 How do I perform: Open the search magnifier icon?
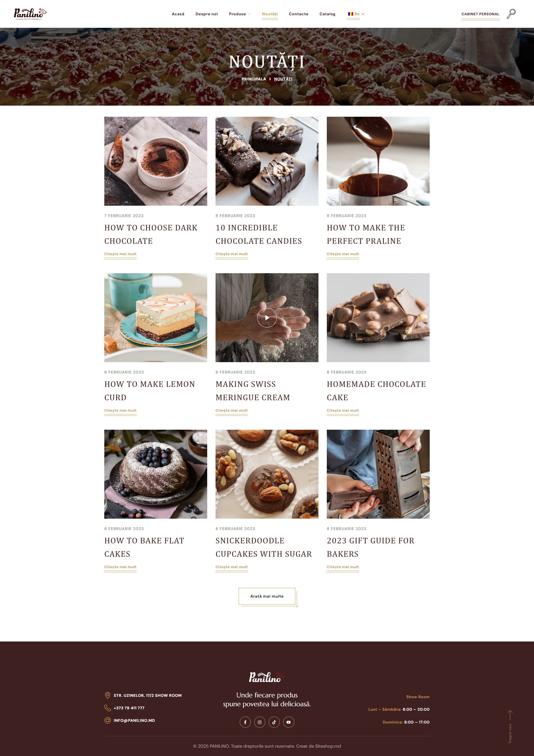(x=511, y=14)
